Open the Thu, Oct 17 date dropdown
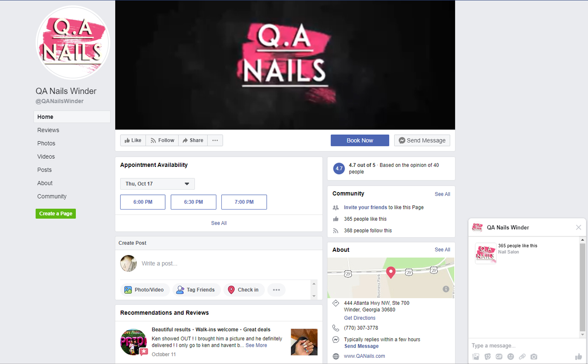The image size is (588, 364). [157, 184]
